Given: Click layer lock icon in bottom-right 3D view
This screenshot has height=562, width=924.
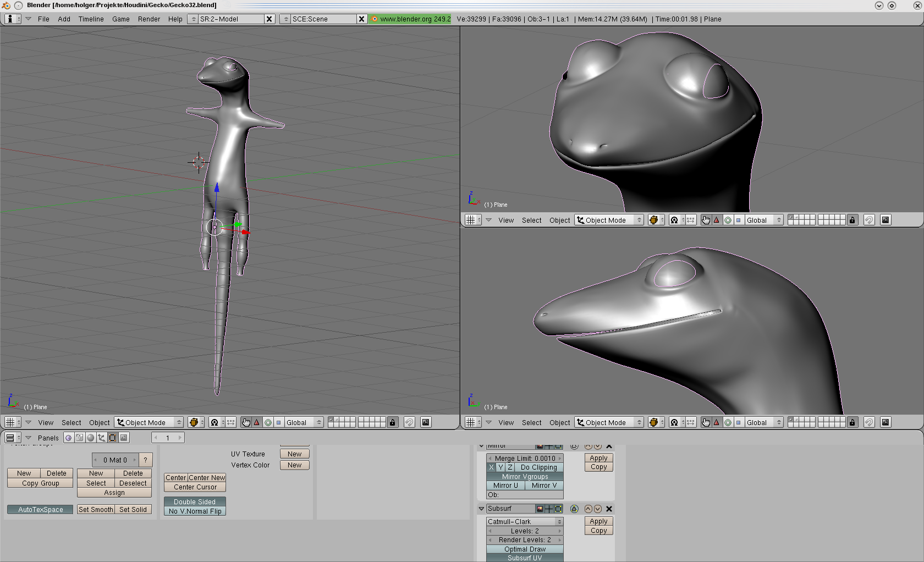Looking at the screenshot, I should click(852, 422).
